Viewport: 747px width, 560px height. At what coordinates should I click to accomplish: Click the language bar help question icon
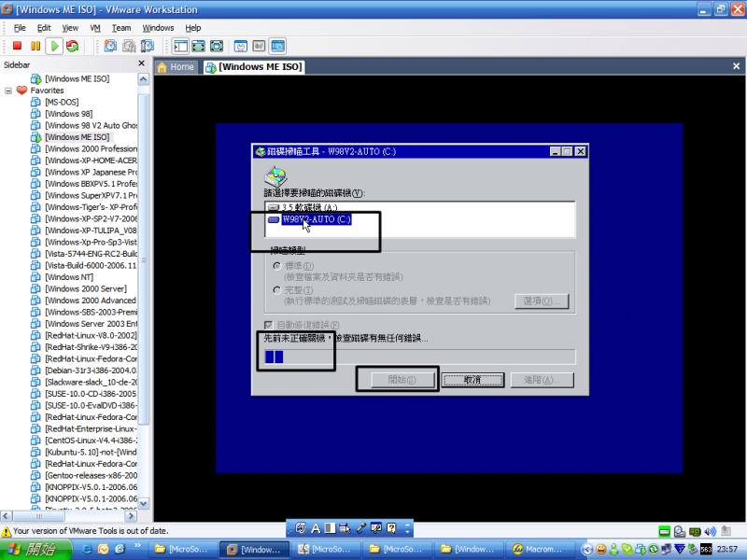pyautogui.click(x=391, y=527)
